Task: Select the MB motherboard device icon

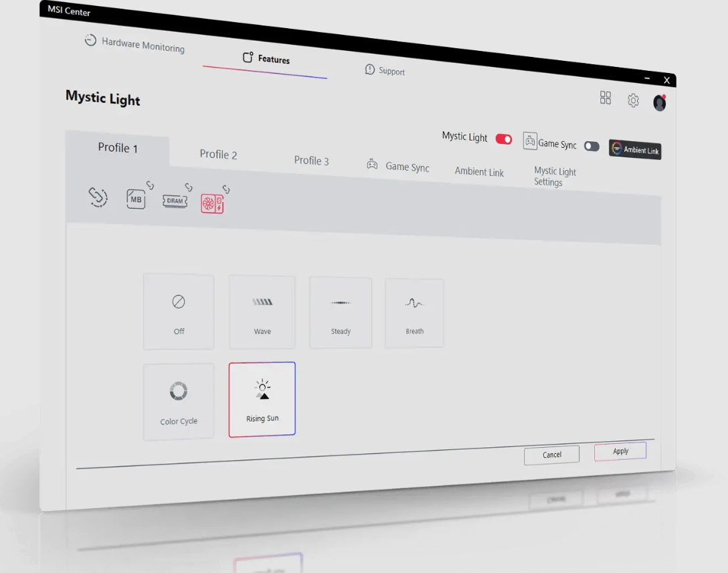Action: (136, 199)
